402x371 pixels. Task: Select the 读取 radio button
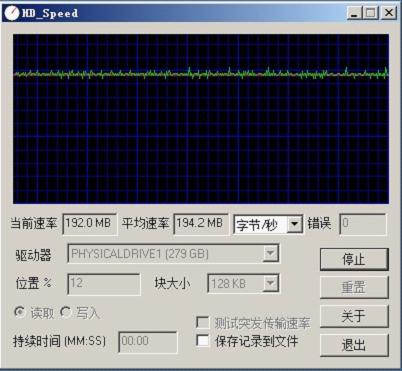pos(20,313)
